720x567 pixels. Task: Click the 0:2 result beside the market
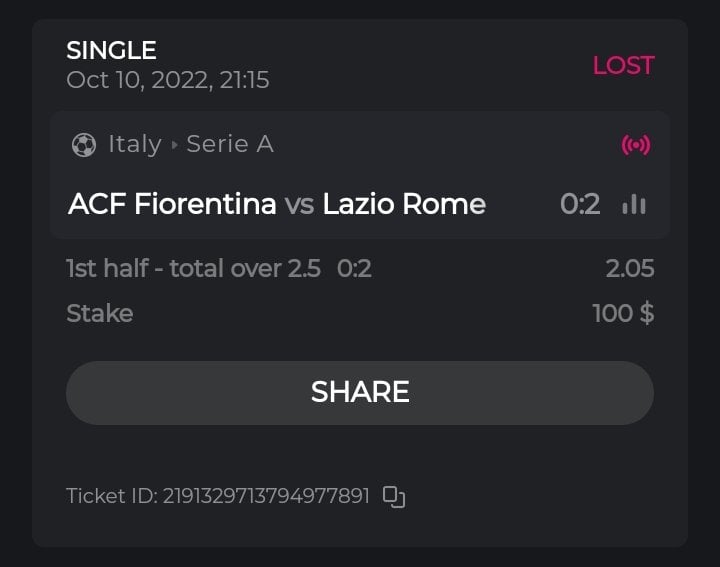(x=354, y=268)
